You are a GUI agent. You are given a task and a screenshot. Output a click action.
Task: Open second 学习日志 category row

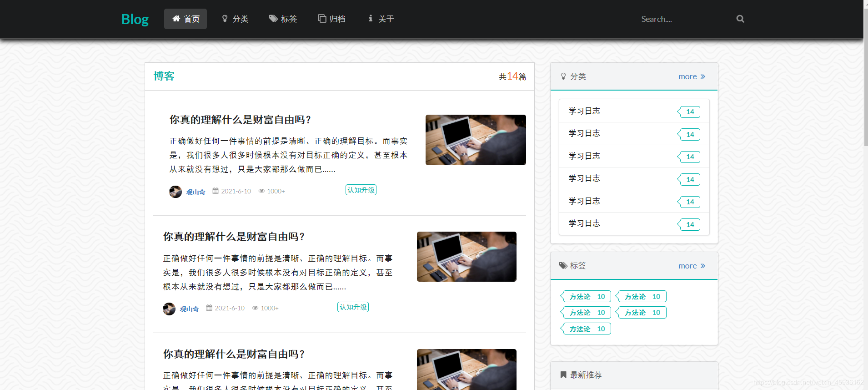coord(634,134)
